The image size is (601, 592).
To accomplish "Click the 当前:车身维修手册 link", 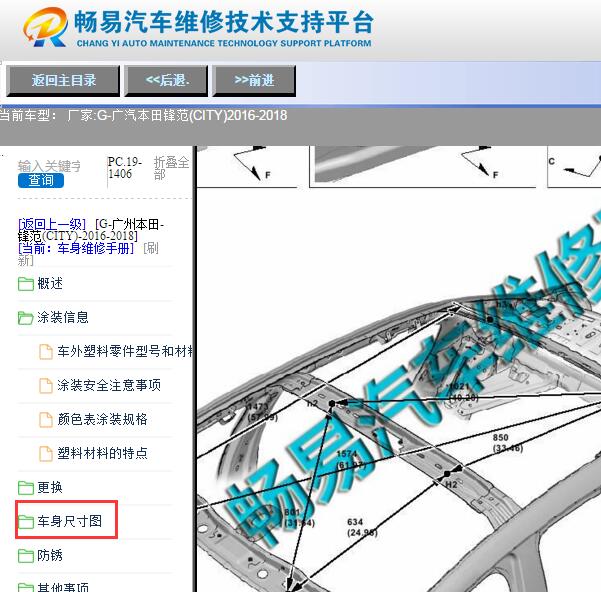I will click(x=76, y=248).
